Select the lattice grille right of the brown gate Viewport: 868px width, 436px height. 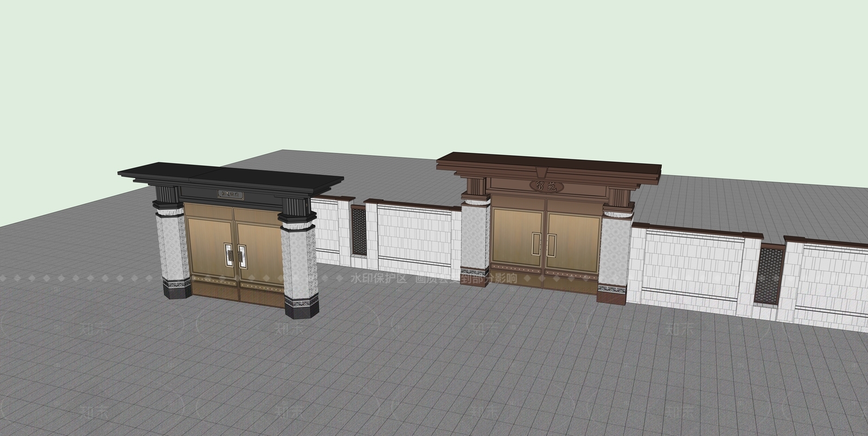pos(768,275)
